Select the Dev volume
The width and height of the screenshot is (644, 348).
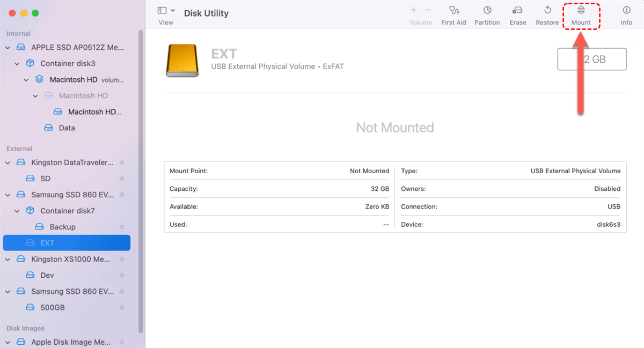pyautogui.click(x=47, y=275)
